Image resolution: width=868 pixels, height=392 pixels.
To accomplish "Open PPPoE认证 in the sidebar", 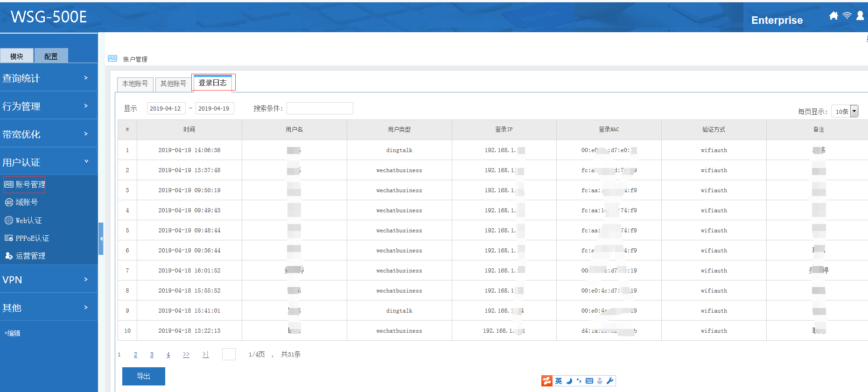I will pyautogui.click(x=32, y=238).
